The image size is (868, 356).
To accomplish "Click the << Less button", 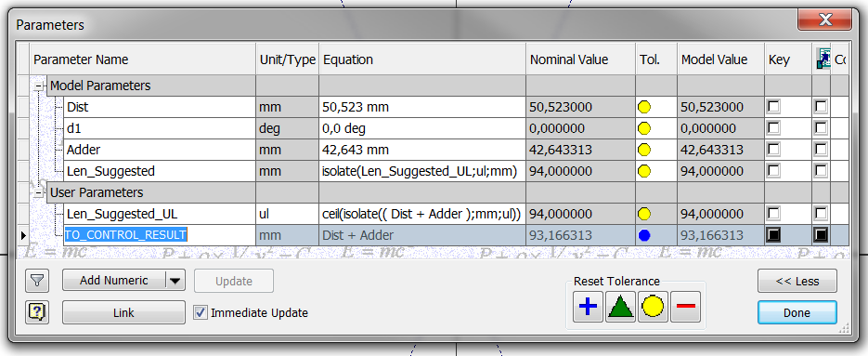I will 797,281.
